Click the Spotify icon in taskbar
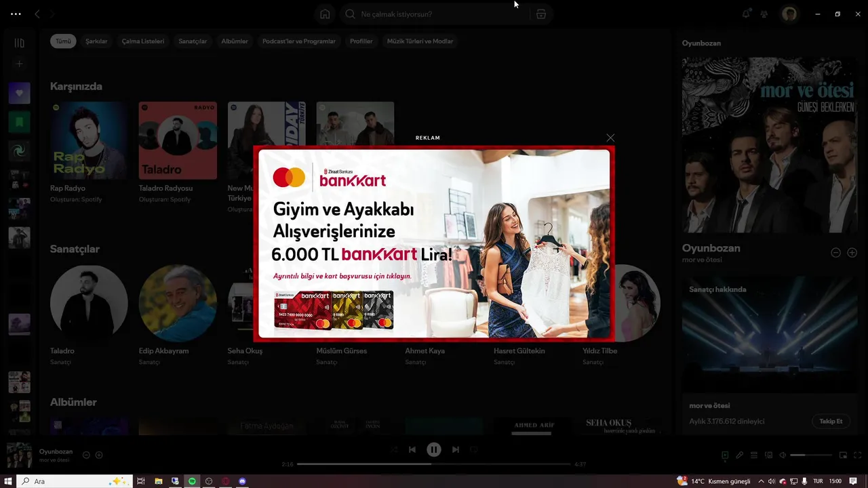 tap(192, 481)
